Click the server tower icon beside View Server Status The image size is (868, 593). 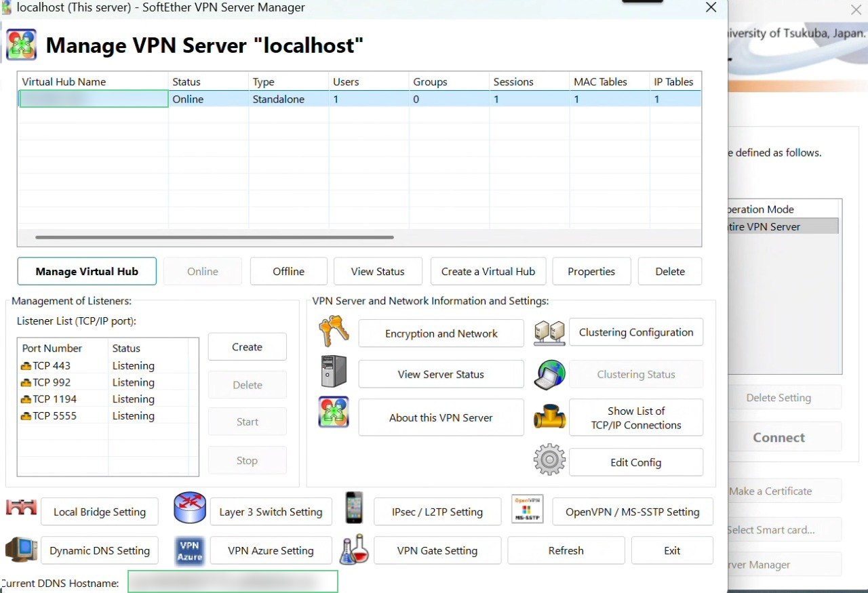(x=334, y=372)
